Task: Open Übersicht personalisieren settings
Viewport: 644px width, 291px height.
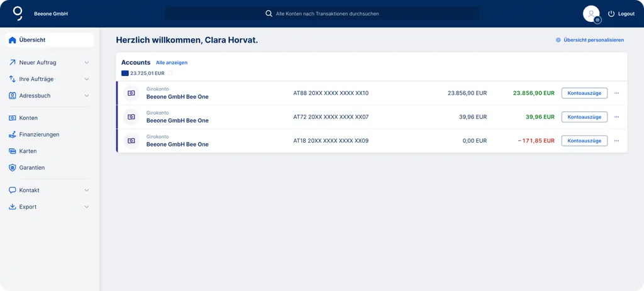Action: [x=590, y=40]
